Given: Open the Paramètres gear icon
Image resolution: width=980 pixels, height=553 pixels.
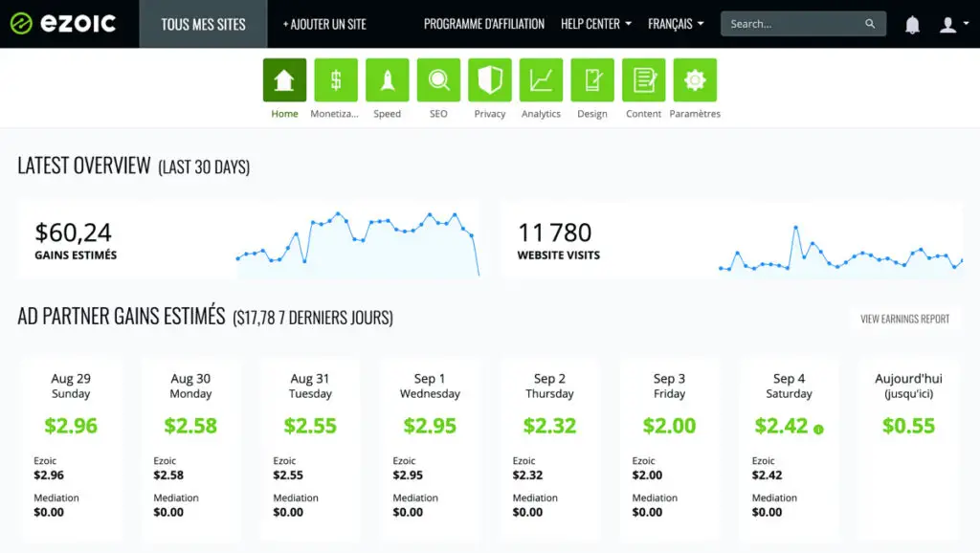Looking at the screenshot, I should point(695,80).
